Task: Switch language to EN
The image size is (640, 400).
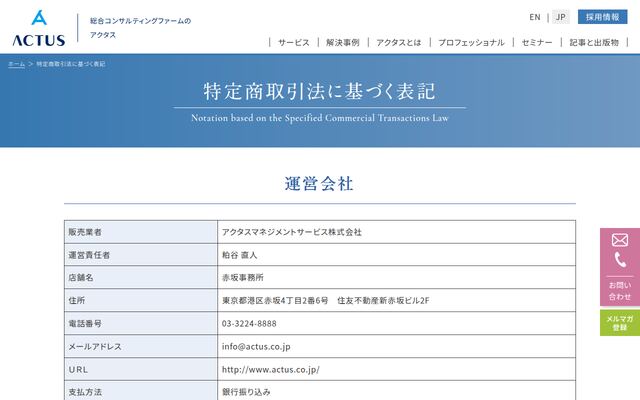Action: pyautogui.click(x=535, y=17)
